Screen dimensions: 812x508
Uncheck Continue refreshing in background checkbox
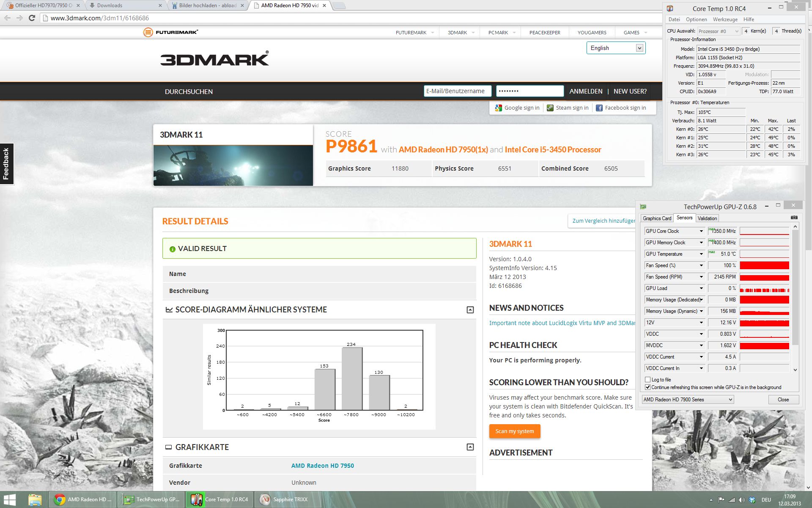click(647, 387)
